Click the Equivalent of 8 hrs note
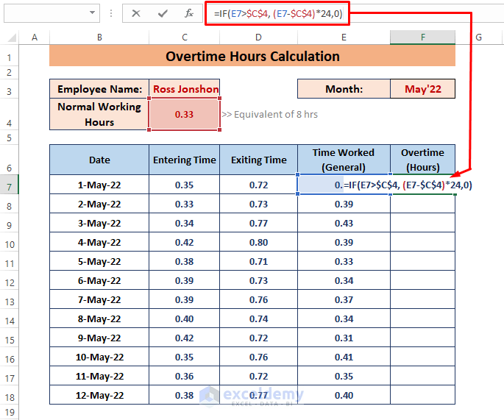The width and height of the screenshot is (504, 420). 269,115
